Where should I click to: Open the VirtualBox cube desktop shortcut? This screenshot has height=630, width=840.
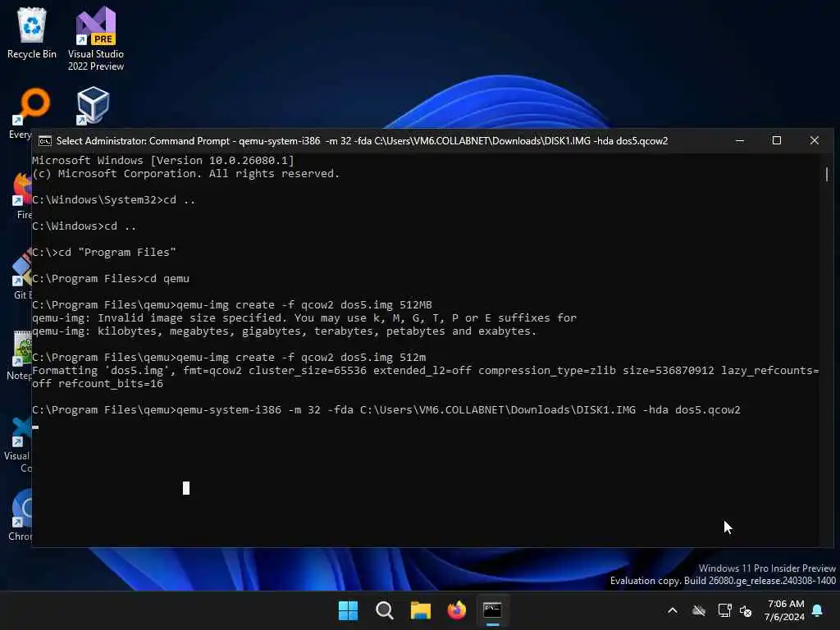click(93, 106)
